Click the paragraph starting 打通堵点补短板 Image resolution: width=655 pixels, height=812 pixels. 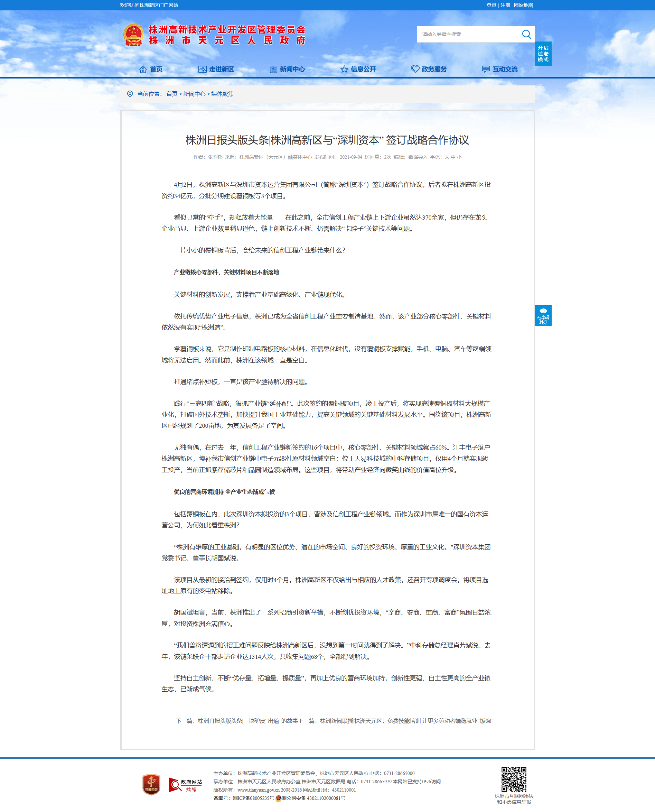pos(242,382)
